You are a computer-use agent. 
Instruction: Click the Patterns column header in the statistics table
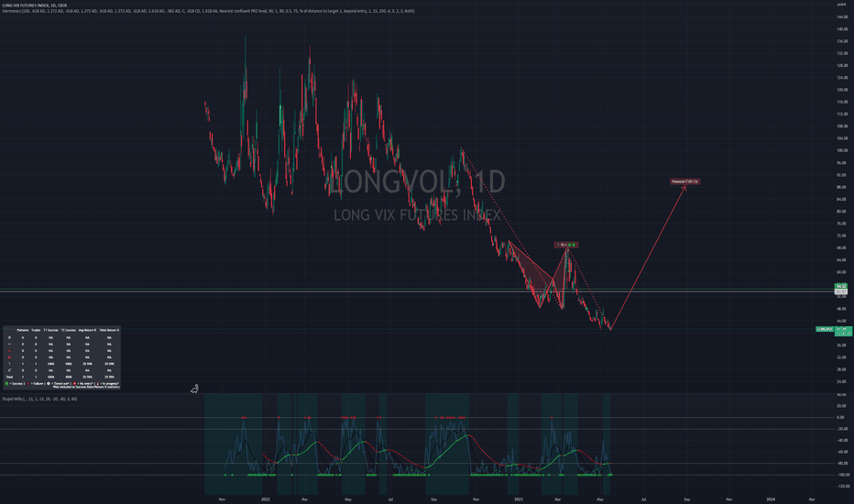22,330
